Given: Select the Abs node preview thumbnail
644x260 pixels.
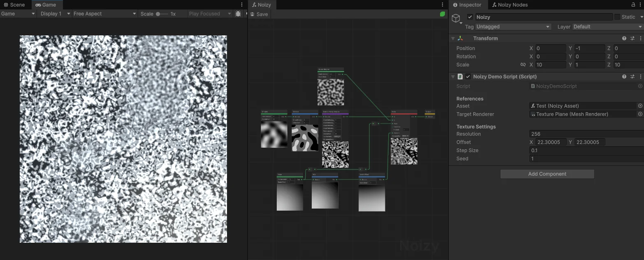Looking at the screenshot, I should pos(325,195).
